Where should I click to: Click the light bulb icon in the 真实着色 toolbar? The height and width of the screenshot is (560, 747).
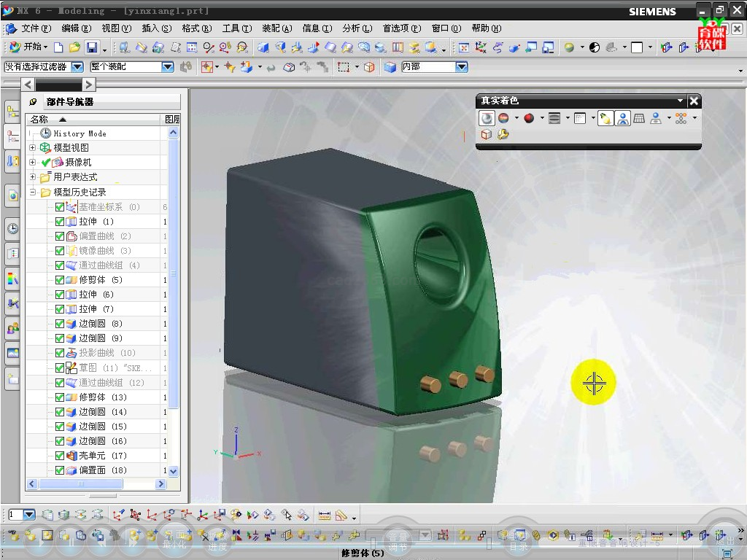tap(605, 118)
